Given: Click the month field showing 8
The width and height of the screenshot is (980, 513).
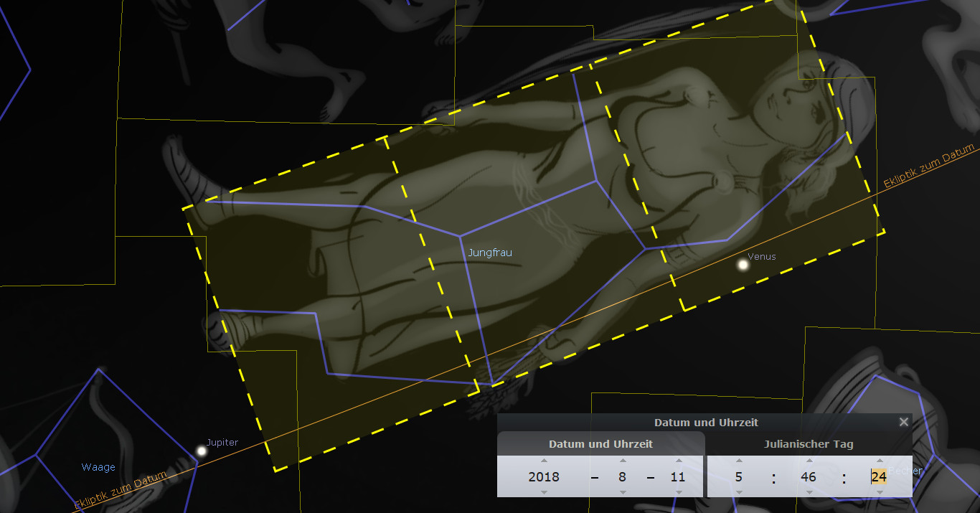Looking at the screenshot, I should tap(623, 476).
